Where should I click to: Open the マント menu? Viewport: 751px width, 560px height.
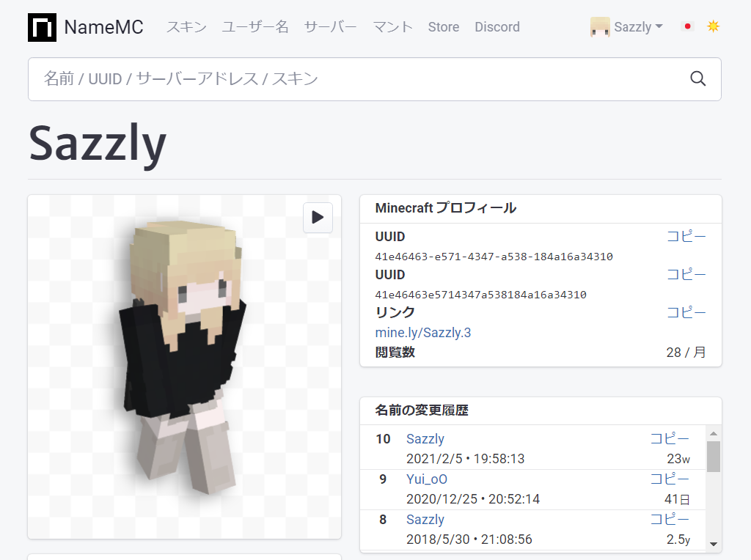(x=393, y=27)
